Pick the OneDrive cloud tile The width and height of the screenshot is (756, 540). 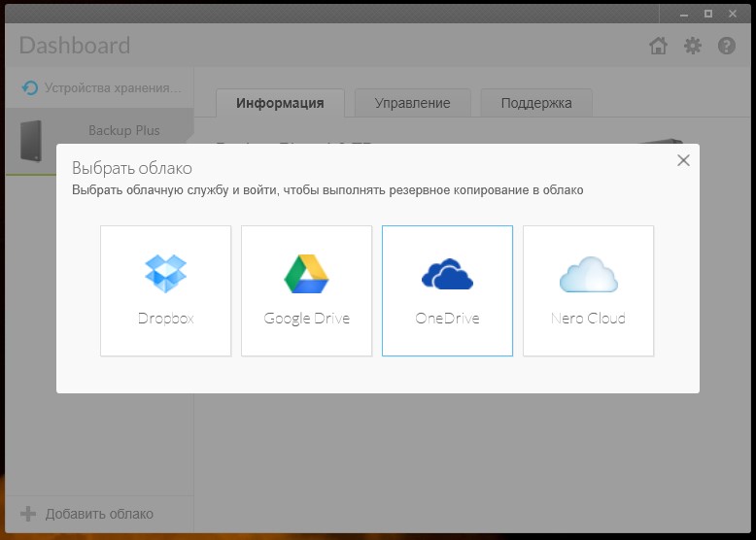(x=447, y=291)
